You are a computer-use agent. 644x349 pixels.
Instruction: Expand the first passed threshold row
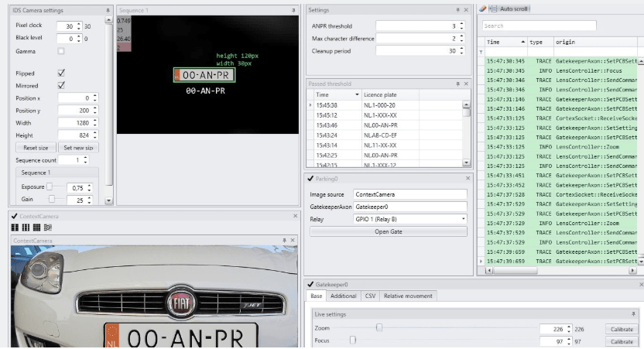coord(310,104)
